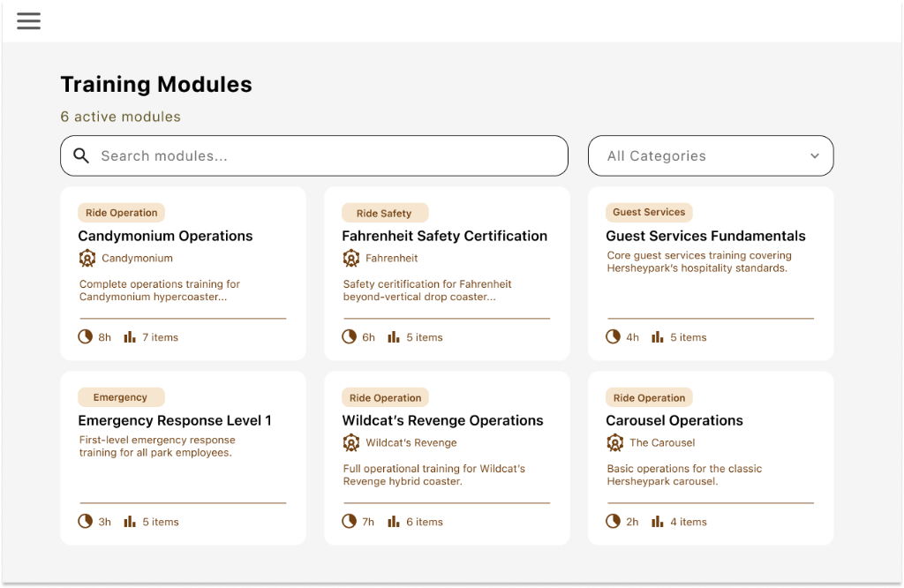Click the Ride Operation tag on Candymonium card
The image size is (904, 588).
coord(122,213)
